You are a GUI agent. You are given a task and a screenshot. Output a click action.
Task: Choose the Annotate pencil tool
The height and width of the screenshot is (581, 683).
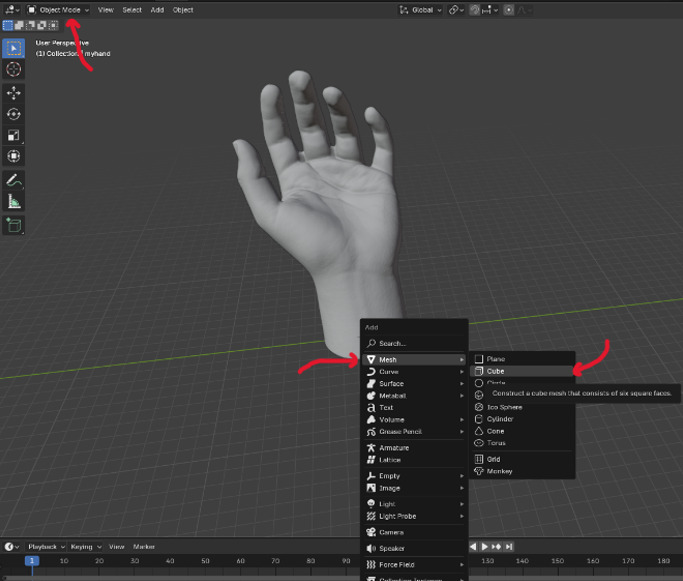tap(14, 180)
